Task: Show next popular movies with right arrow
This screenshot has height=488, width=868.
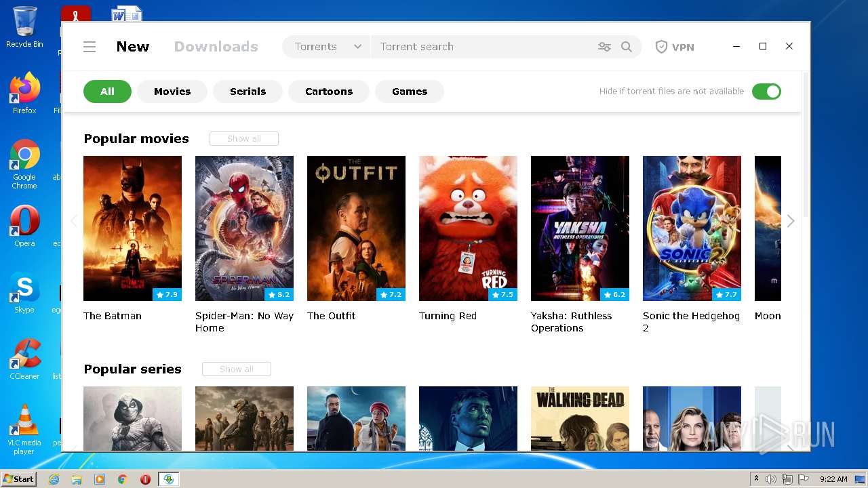Action: (x=791, y=221)
